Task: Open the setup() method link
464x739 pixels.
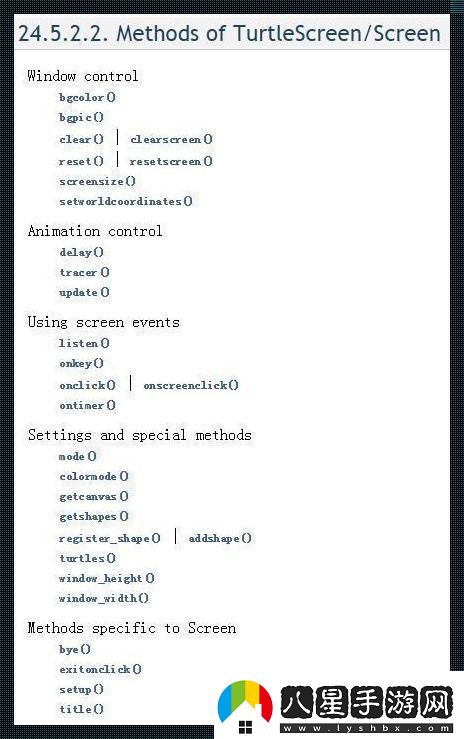Action: (81, 690)
